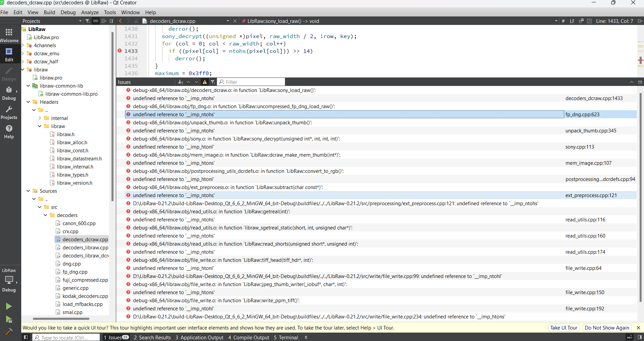Split the Projects side panel

pos(104,21)
